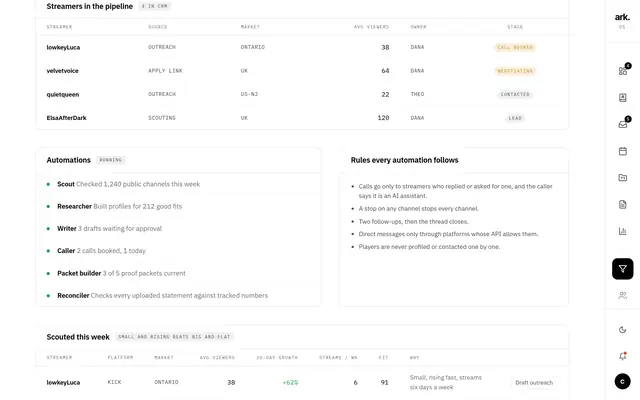Open the folder icon in sidebar

click(622, 178)
